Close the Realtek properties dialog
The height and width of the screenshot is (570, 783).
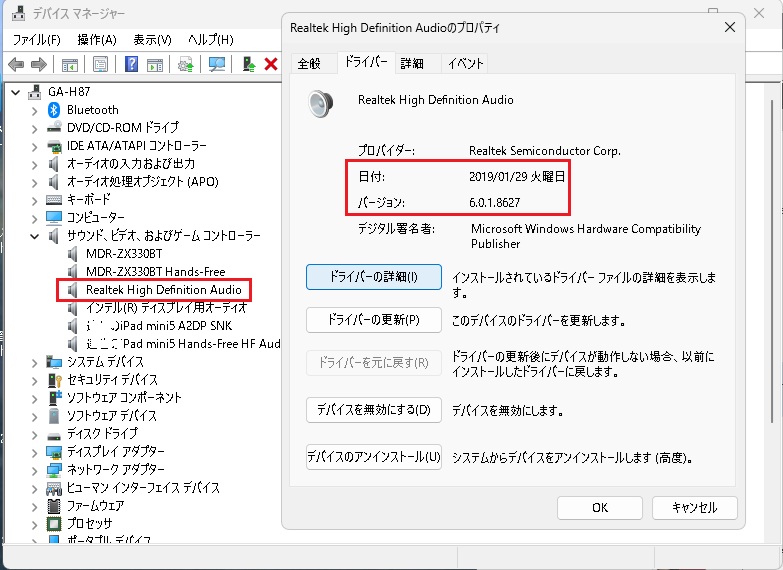click(730, 27)
